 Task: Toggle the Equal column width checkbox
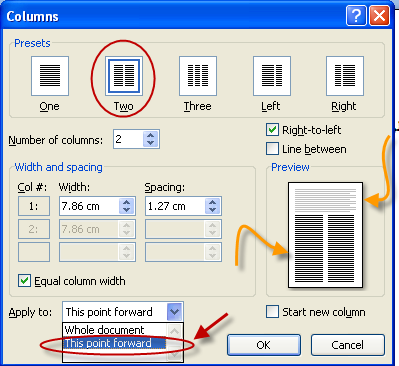(24, 281)
